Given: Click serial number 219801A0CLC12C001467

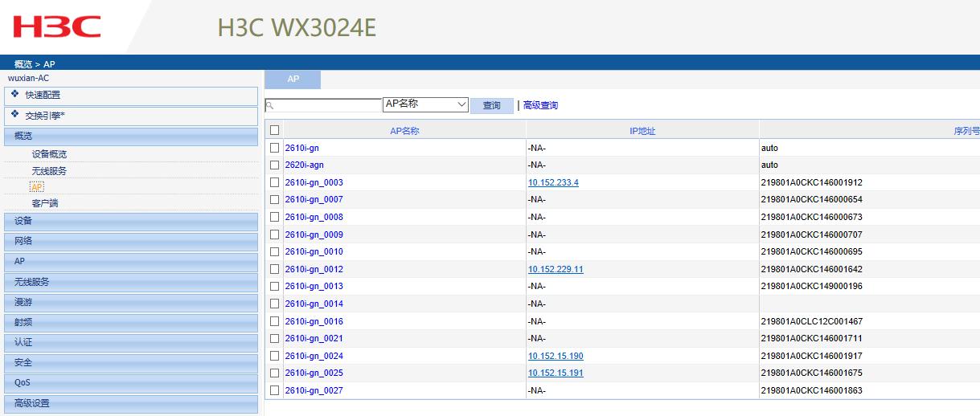Looking at the screenshot, I should [x=811, y=321].
